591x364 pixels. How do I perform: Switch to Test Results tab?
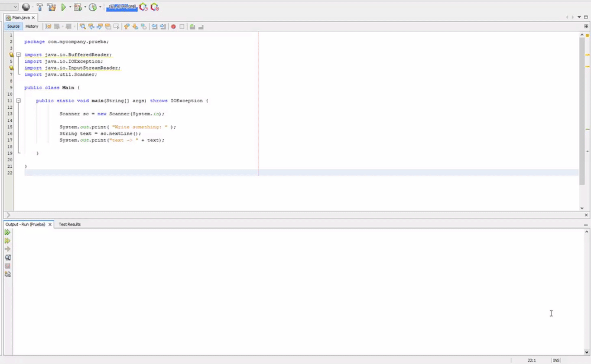pyautogui.click(x=69, y=224)
